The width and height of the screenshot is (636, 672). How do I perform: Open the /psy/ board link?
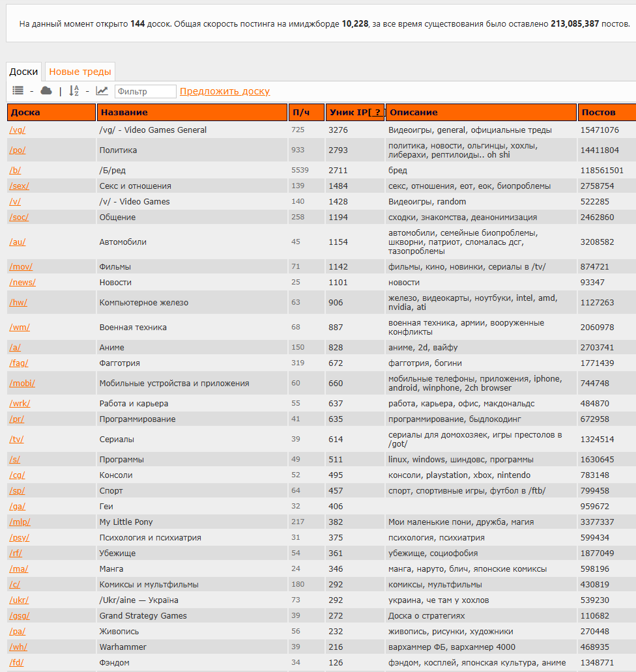(x=20, y=537)
